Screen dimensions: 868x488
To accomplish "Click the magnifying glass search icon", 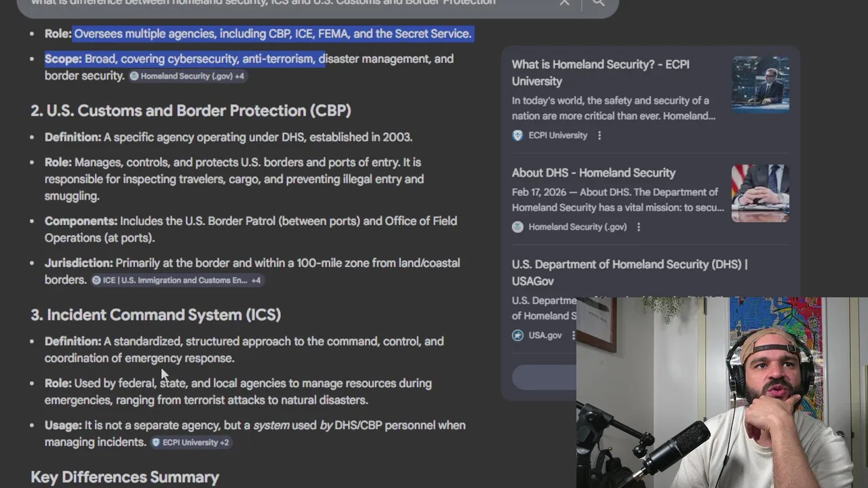I will [598, 3].
